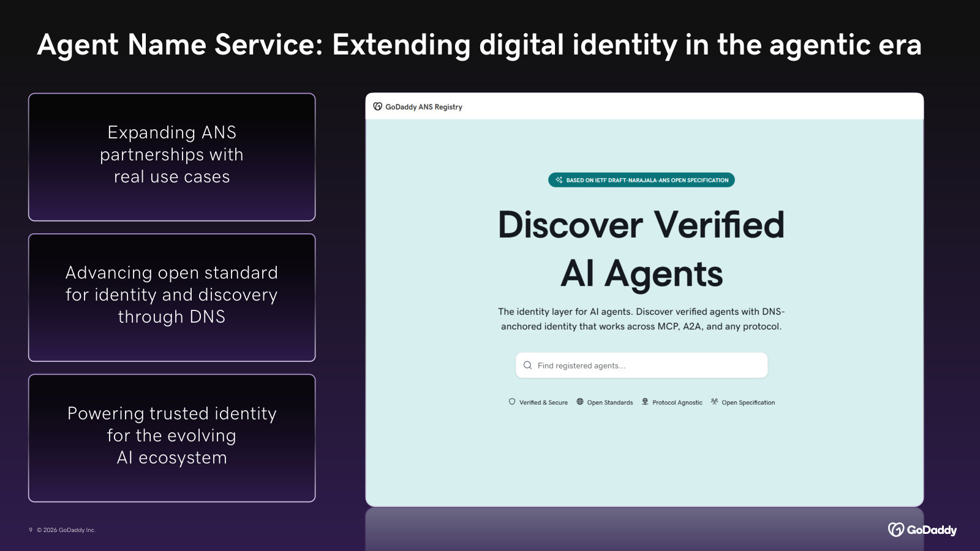Open the GoDaddy ANS Registry header title
Viewport: 980px width, 551px height.
[x=424, y=107]
